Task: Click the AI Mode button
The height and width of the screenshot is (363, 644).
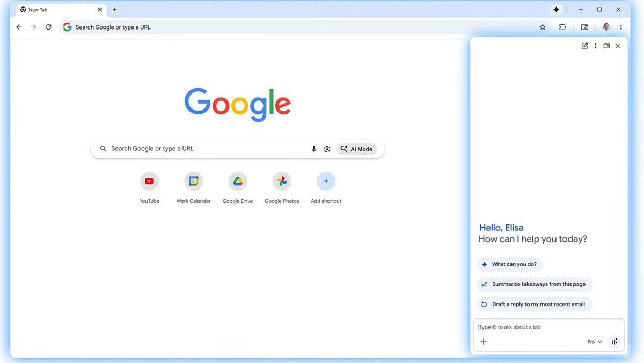Action: (357, 149)
